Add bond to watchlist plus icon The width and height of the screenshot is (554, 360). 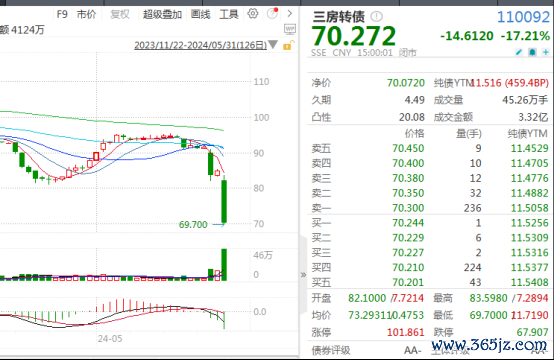[x=546, y=52]
